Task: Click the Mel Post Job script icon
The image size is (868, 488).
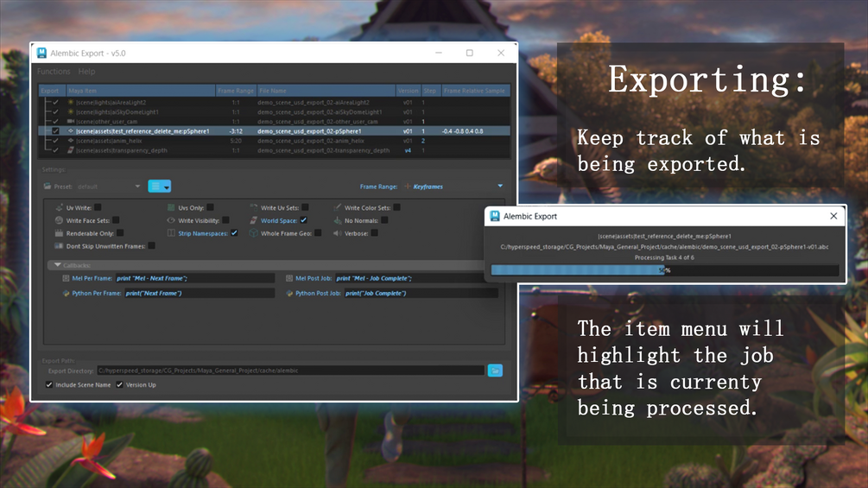Action: (x=289, y=278)
